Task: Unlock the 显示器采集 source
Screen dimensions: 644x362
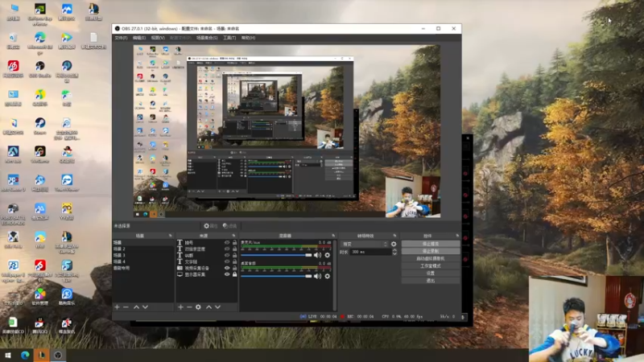Action: click(234, 274)
